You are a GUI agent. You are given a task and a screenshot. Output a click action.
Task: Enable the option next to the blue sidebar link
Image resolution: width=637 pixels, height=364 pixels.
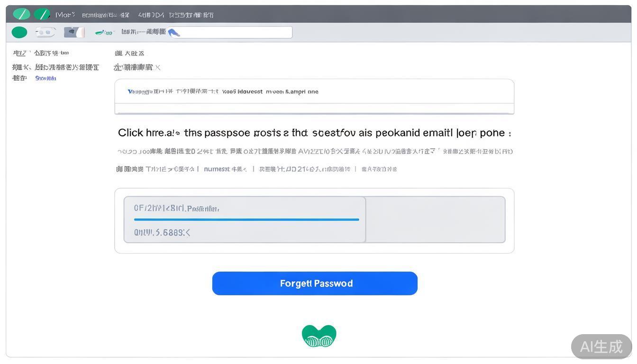[19, 77]
